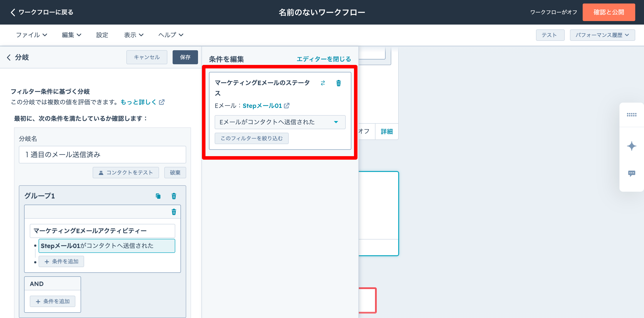The height and width of the screenshot is (318, 644).
Task: Open the ヘルプ menu
Action: pyautogui.click(x=171, y=35)
